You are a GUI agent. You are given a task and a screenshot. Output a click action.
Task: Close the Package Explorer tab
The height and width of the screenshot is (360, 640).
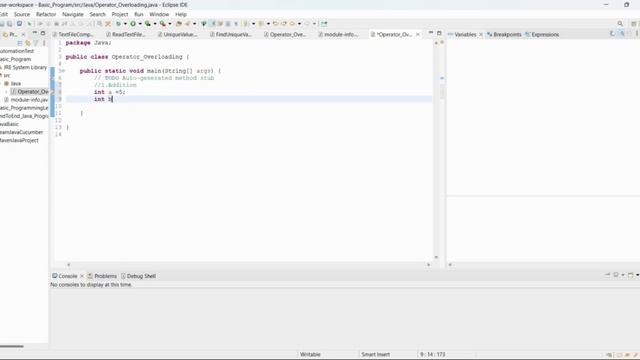23,35
